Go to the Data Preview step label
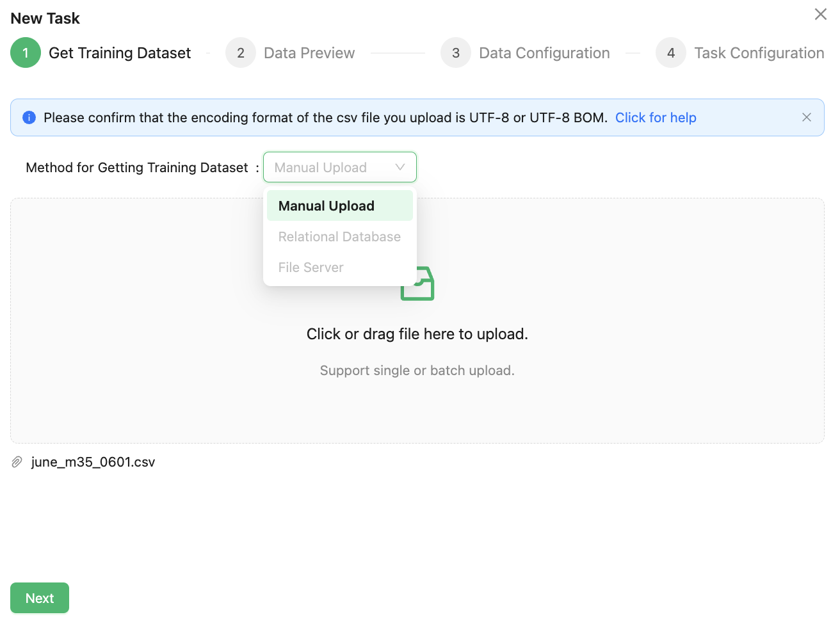 click(x=309, y=53)
